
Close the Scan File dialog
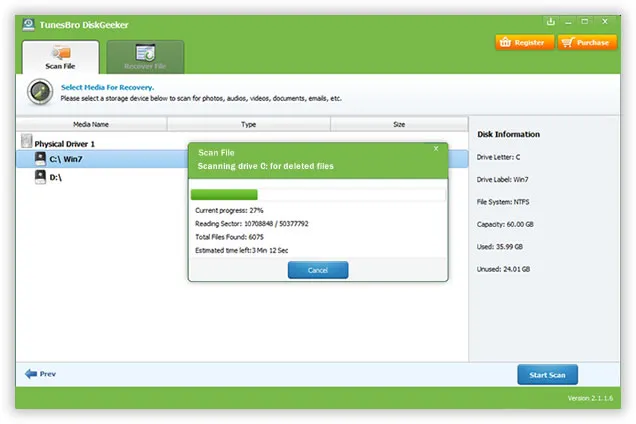tap(435, 148)
